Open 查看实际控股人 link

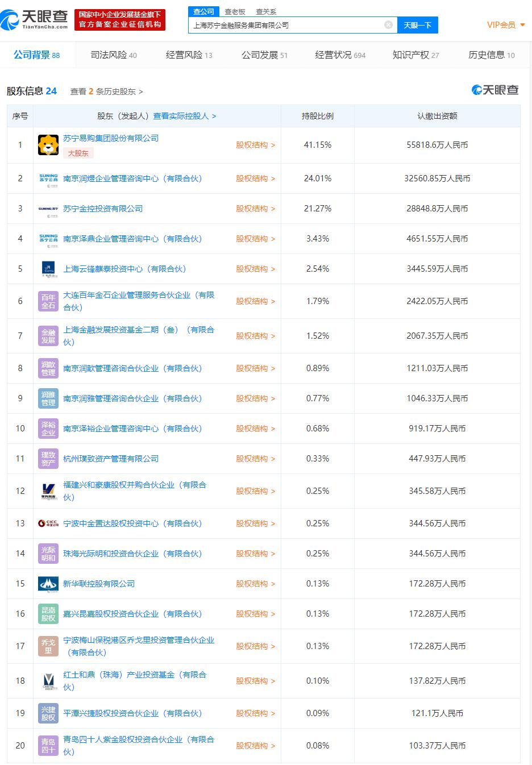click(x=185, y=116)
